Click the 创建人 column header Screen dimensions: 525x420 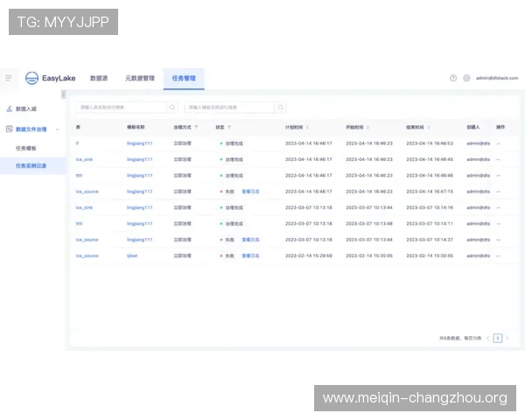473,127
